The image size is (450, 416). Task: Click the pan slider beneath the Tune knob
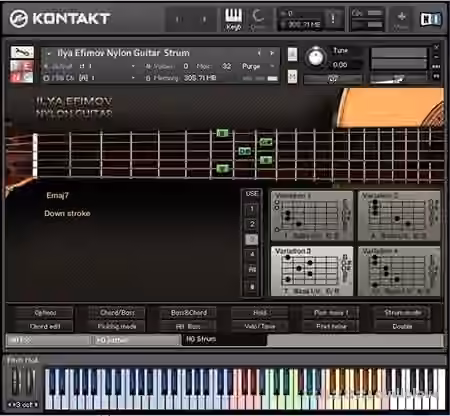pyautogui.click(x=333, y=79)
